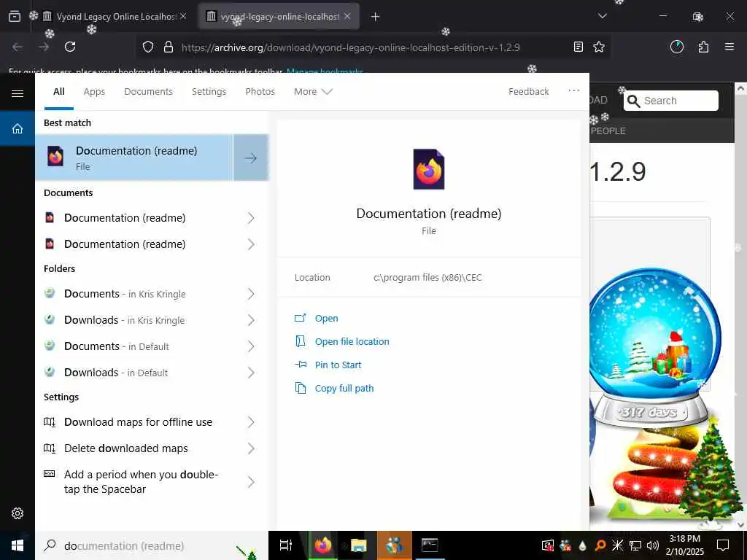Click Copy full path
Image resolution: width=747 pixels, height=560 pixels.
[x=344, y=388]
